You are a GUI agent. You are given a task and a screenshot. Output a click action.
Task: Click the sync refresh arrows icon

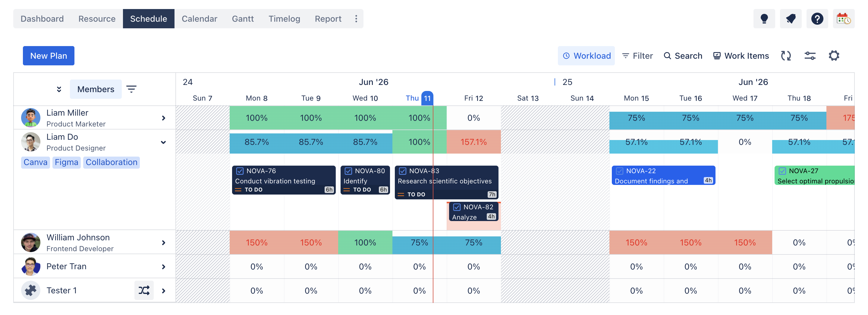coord(786,56)
